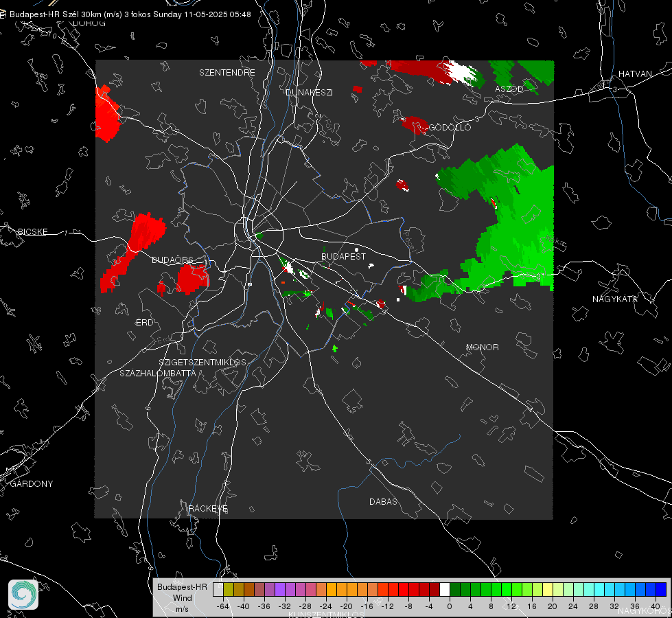Click the 16 value on the scale
The height and width of the screenshot is (618, 672).
tap(532, 606)
